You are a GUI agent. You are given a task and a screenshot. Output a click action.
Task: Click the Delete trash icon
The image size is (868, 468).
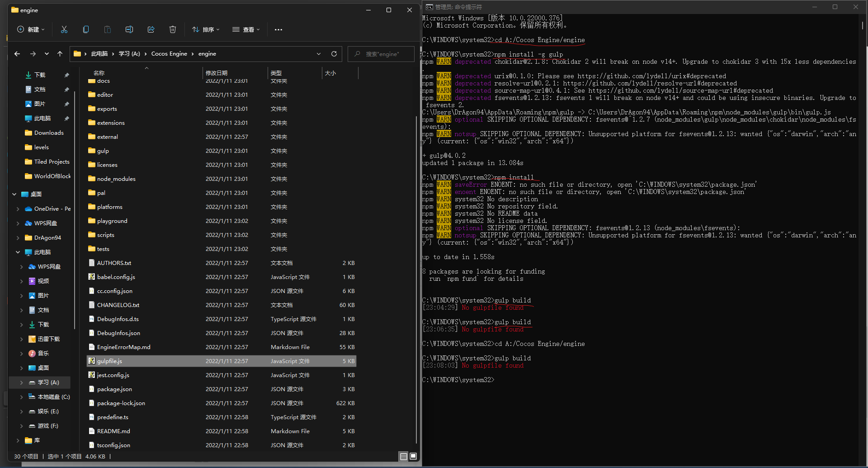click(x=173, y=29)
